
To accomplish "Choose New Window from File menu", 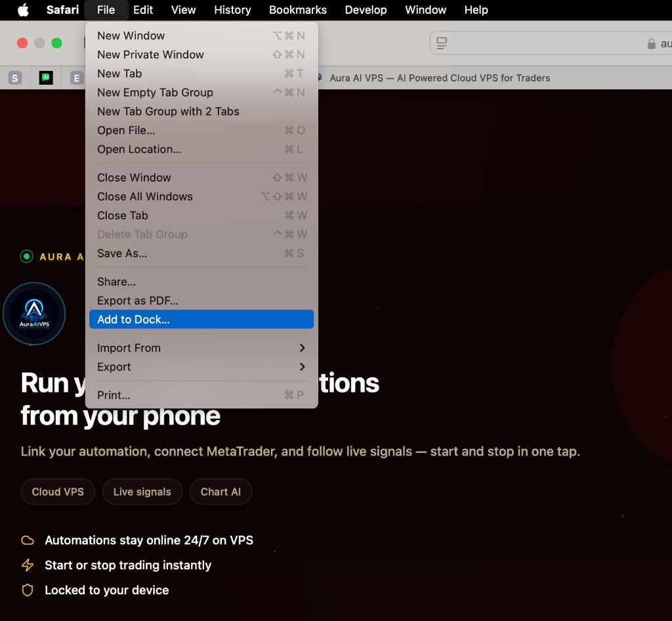I will pyautogui.click(x=201, y=35).
